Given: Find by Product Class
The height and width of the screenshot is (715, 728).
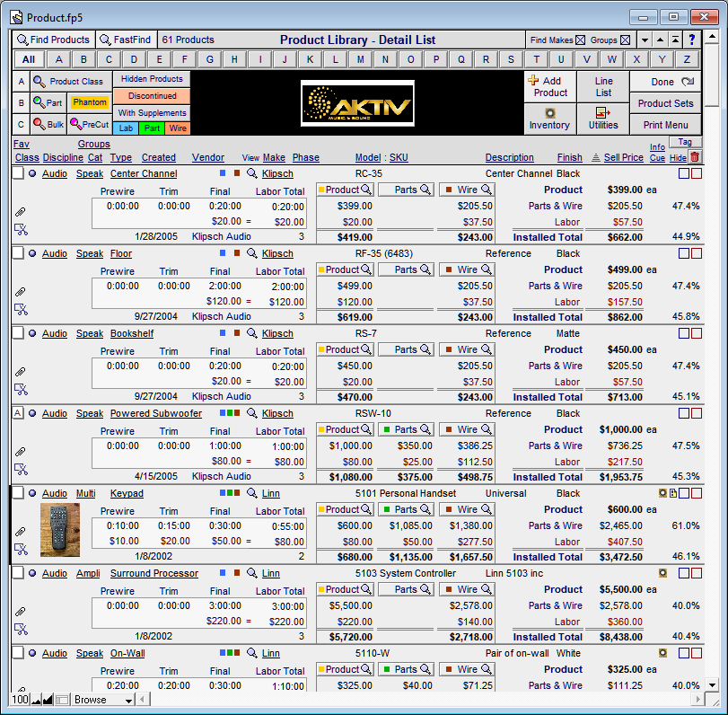Looking at the screenshot, I should coord(71,82).
